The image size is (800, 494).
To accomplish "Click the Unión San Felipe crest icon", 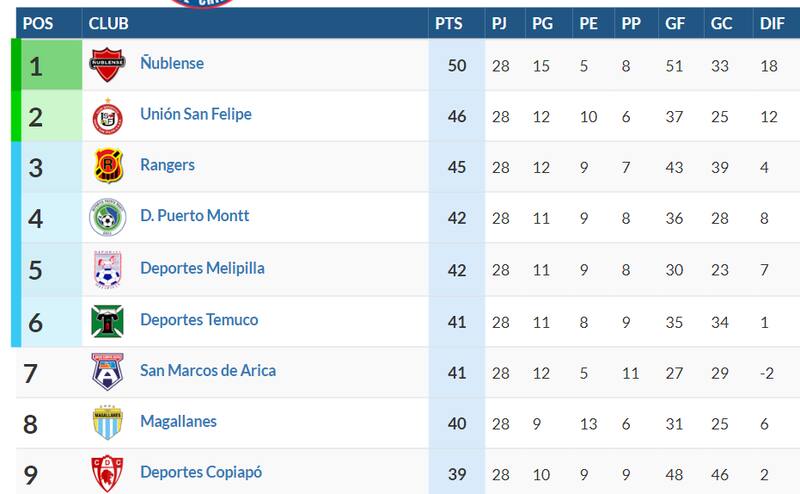I will coord(107,116).
